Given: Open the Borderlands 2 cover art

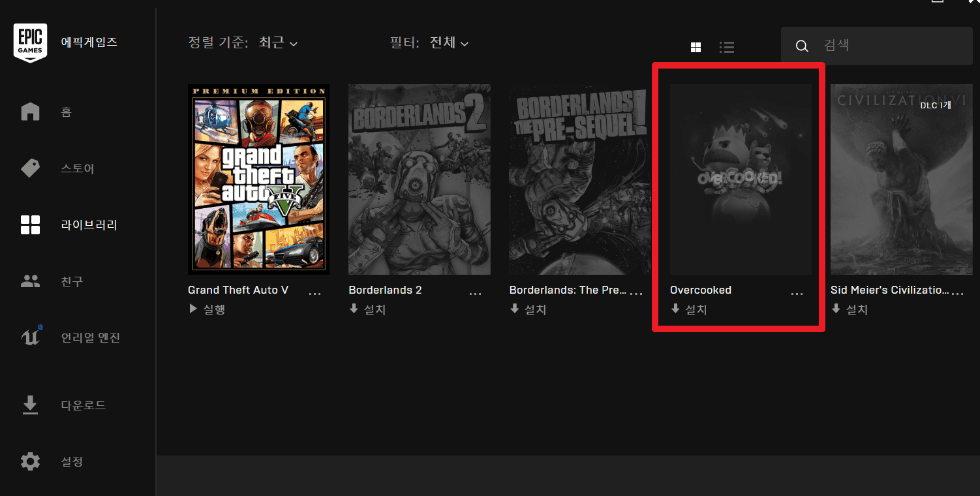Looking at the screenshot, I should (420, 179).
